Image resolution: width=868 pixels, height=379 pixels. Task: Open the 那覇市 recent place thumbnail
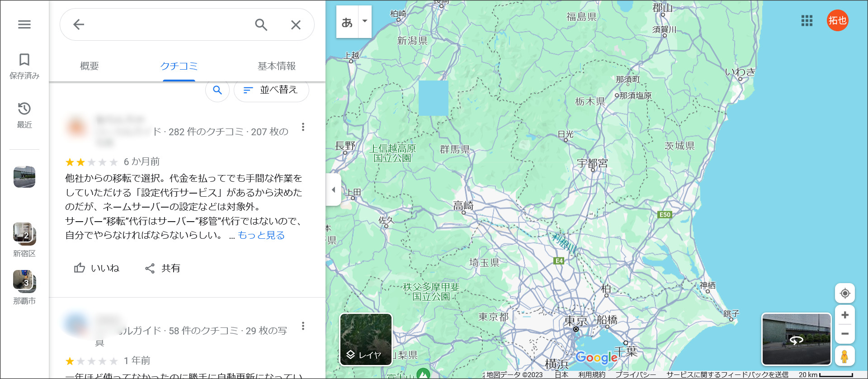24,281
